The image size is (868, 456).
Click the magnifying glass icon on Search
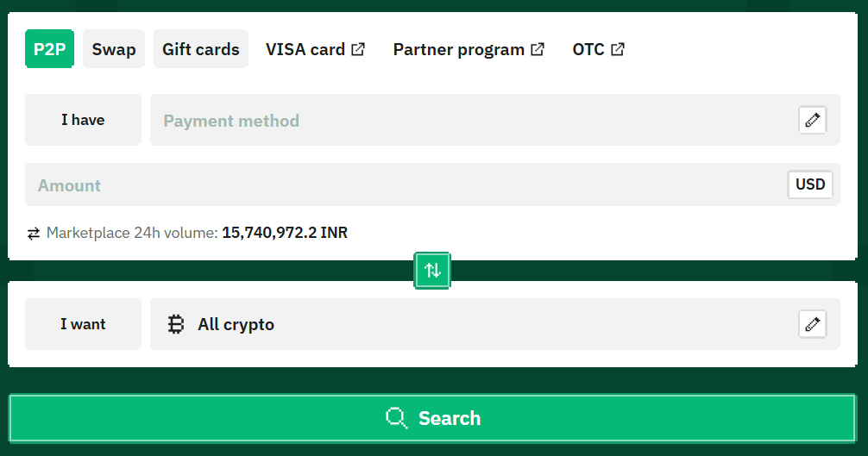pos(396,418)
